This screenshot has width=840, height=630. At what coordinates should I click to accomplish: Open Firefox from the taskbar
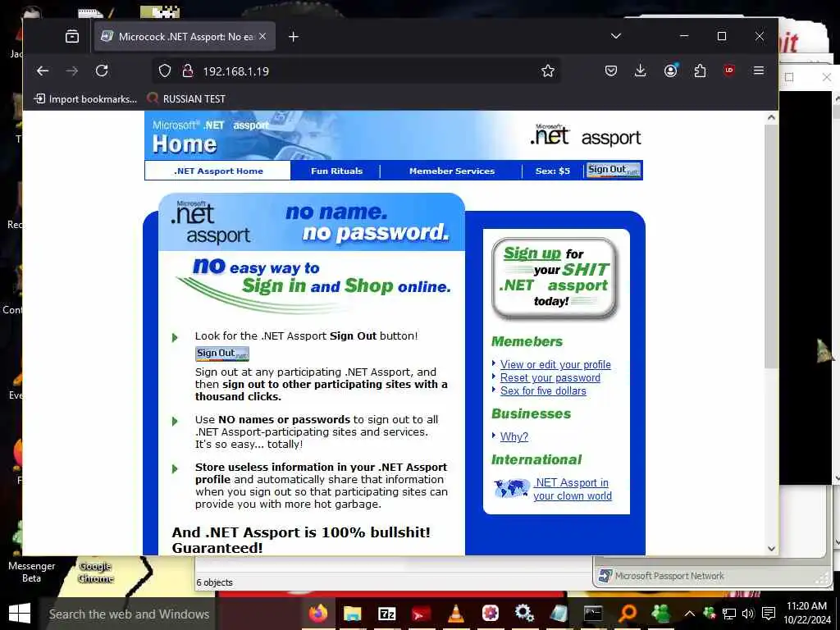tap(317, 613)
